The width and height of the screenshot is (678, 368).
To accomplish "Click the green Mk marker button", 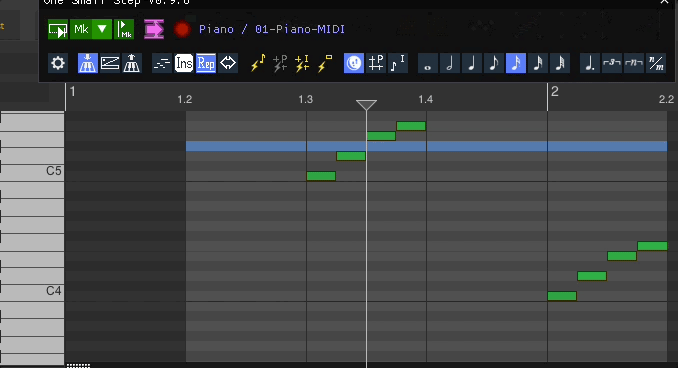I will click(81, 29).
